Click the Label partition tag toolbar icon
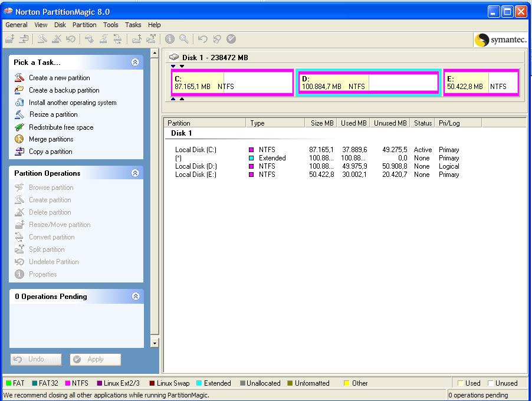The height and width of the screenshot is (401, 532). (x=89, y=39)
